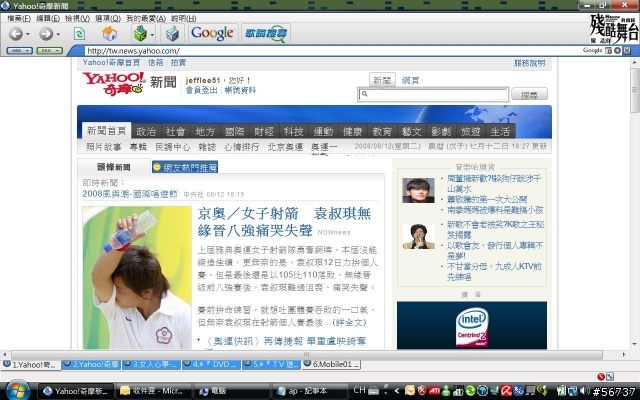Open the Back button history dropdown
This screenshot has height=400, width=640.
click(28, 34)
